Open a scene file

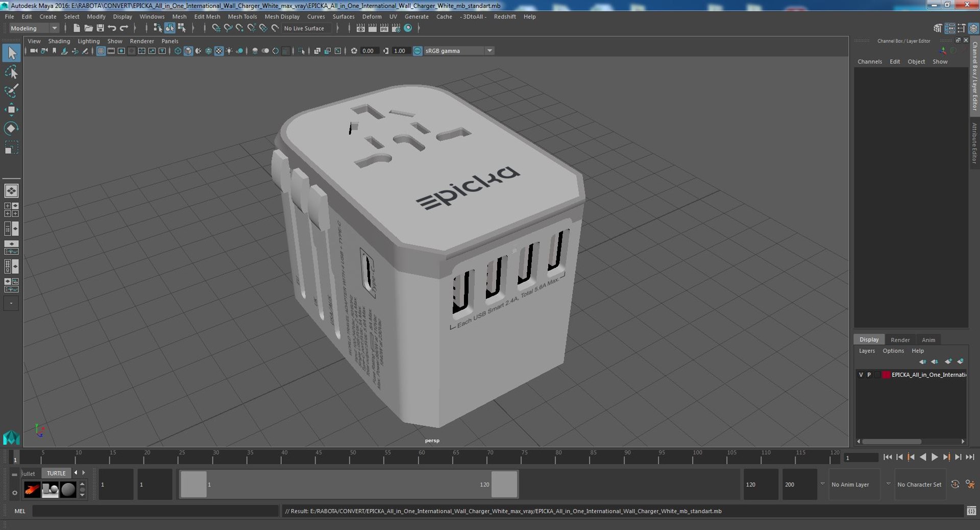[x=88, y=28]
